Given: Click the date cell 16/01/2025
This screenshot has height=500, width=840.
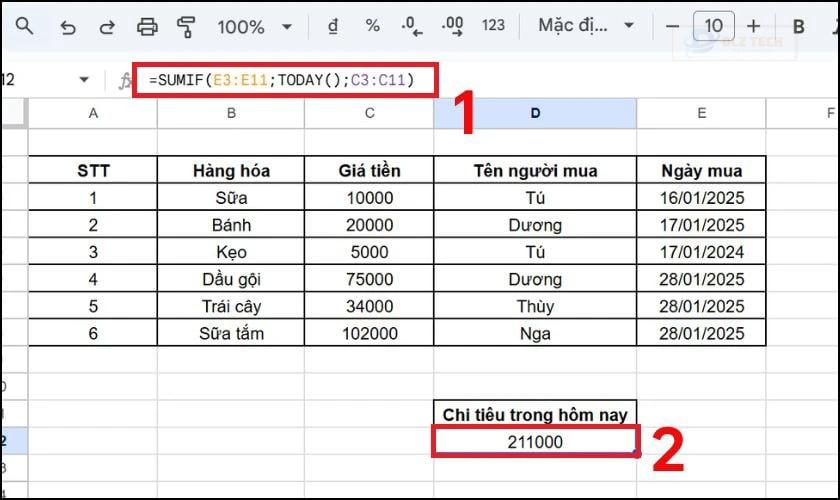Looking at the screenshot, I should click(x=701, y=198).
